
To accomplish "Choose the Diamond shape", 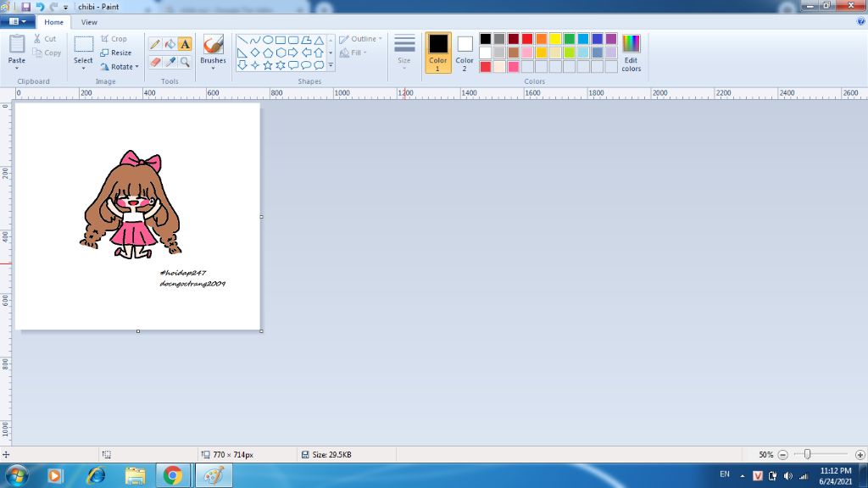I will coord(254,53).
